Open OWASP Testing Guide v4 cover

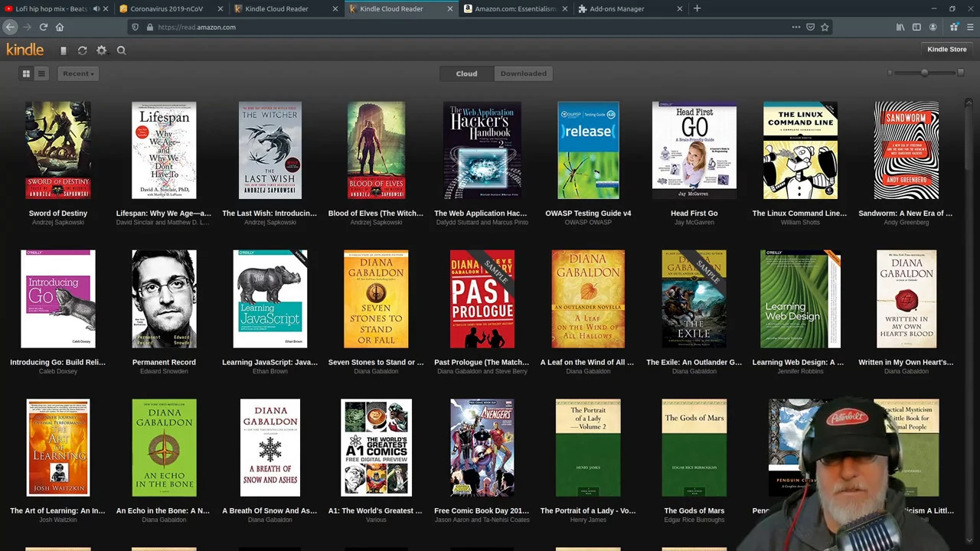click(x=588, y=150)
